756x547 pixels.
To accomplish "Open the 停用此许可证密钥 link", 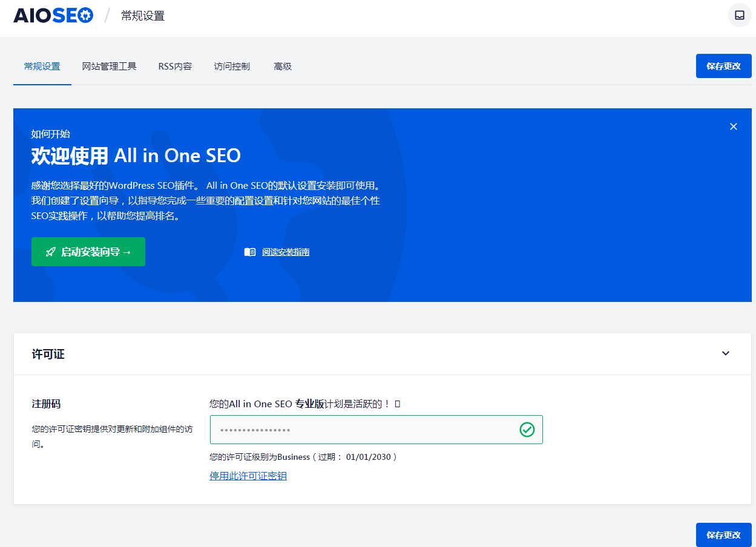I will 248,476.
